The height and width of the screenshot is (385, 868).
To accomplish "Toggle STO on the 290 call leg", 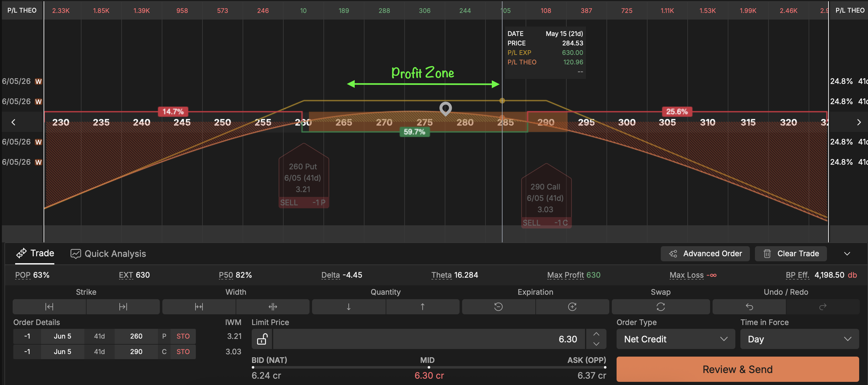I will (x=183, y=352).
